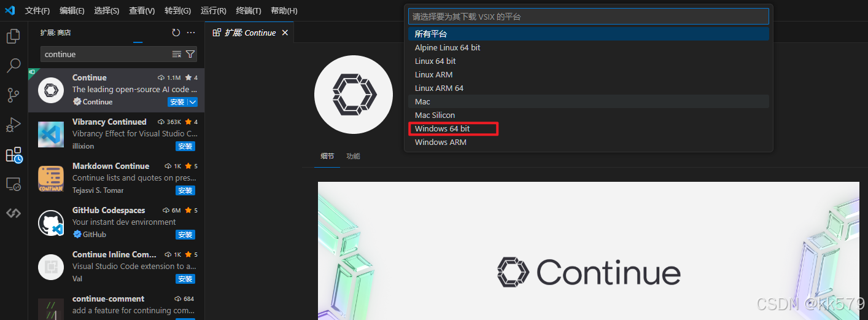Click Markdown Continue extension title
Viewport: 868px width, 320px height.
[111, 166]
